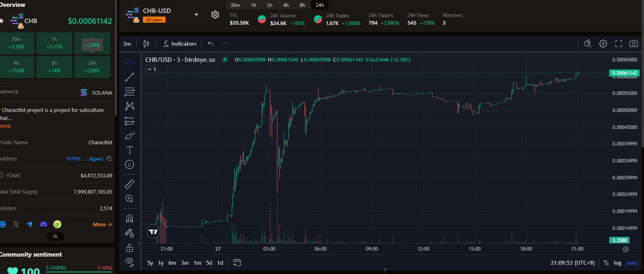
Task: Select the zoom-in tool
Action: click(x=129, y=199)
